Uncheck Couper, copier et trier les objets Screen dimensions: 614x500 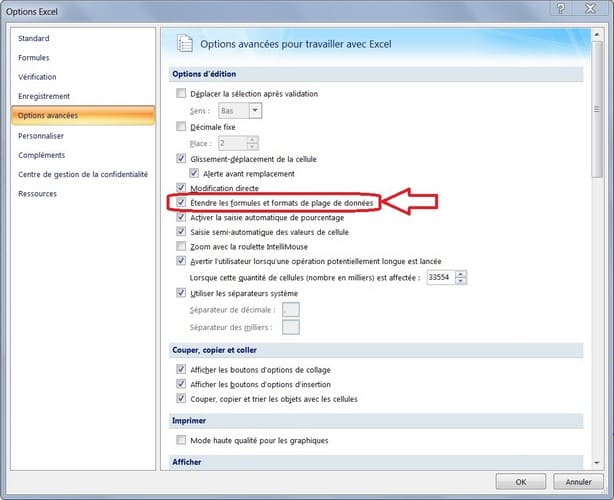181,399
